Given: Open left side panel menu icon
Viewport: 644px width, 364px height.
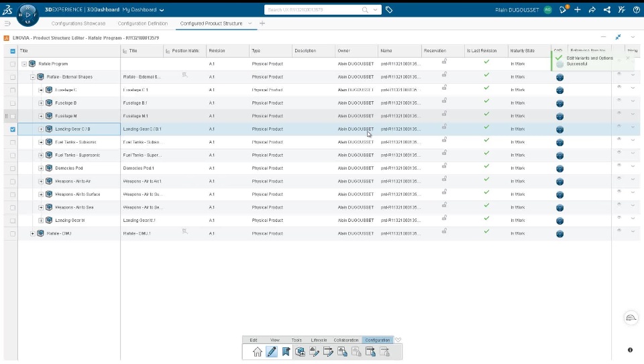Looking at the screenshot, I should (7, 23).
